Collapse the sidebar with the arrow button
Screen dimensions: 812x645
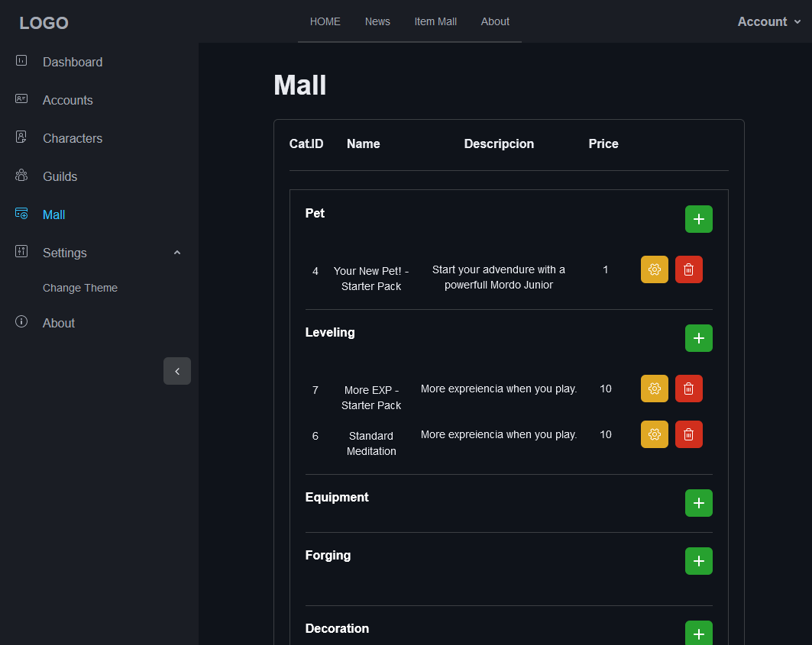click(177, 371)
